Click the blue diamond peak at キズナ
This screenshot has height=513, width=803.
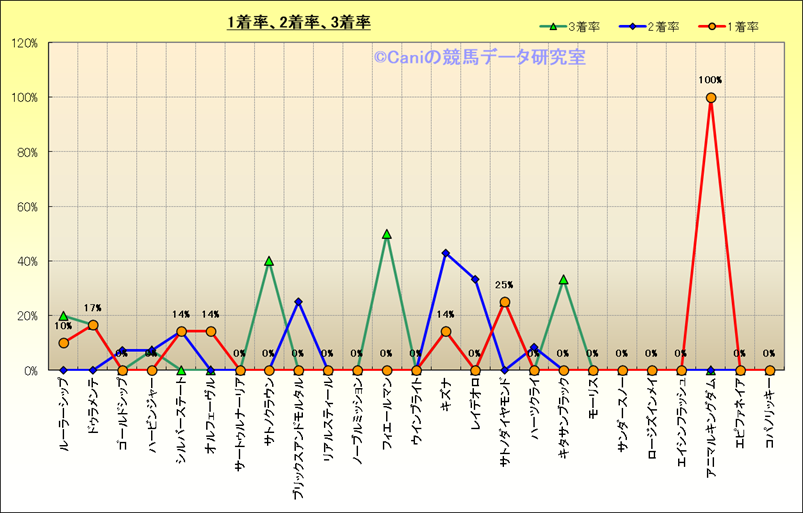(446, 253)
